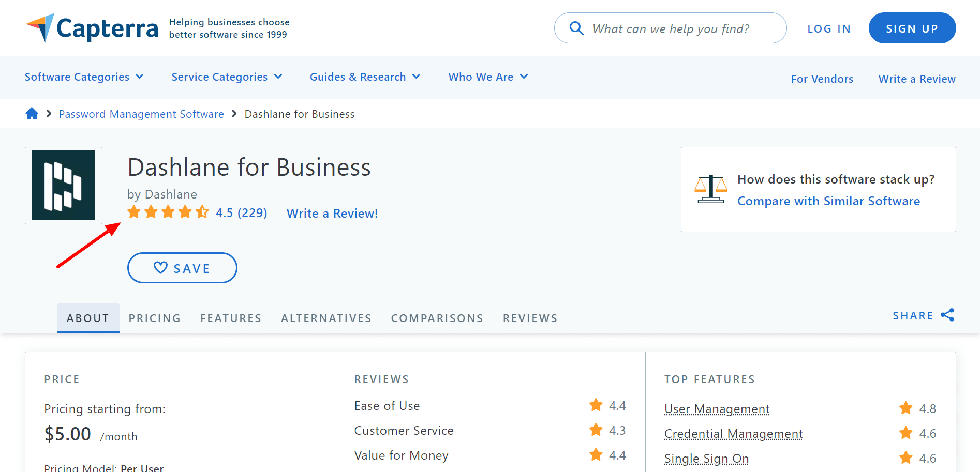
Task: Click the $5.00 price text
Action: click(x=68, y=433)
